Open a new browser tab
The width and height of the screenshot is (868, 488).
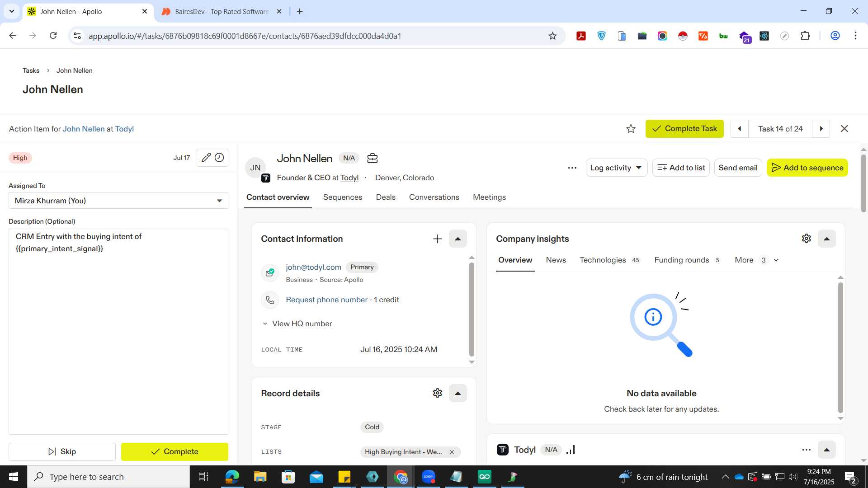click(299, 11)
